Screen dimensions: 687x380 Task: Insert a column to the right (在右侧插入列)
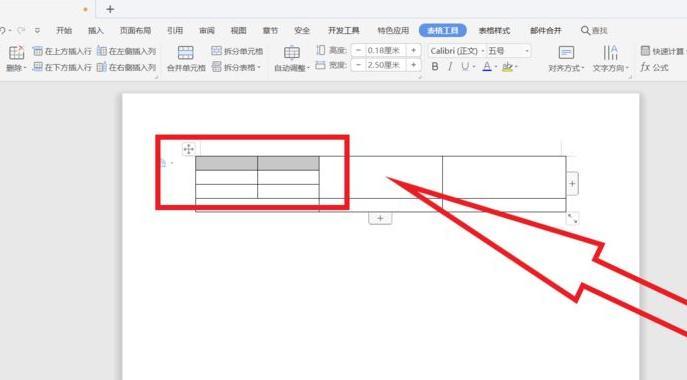[x=127, y=67]
